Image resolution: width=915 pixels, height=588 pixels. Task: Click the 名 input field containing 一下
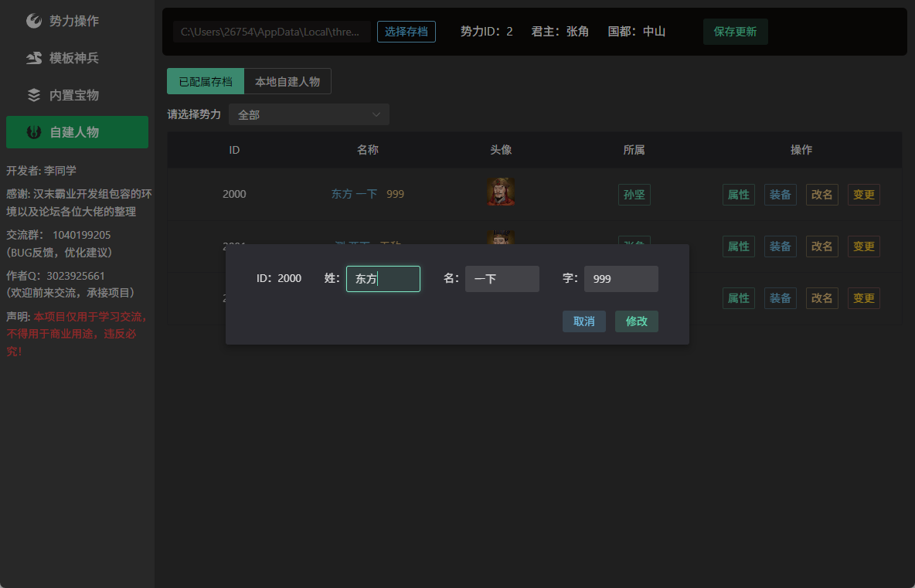tap(502, 279)
